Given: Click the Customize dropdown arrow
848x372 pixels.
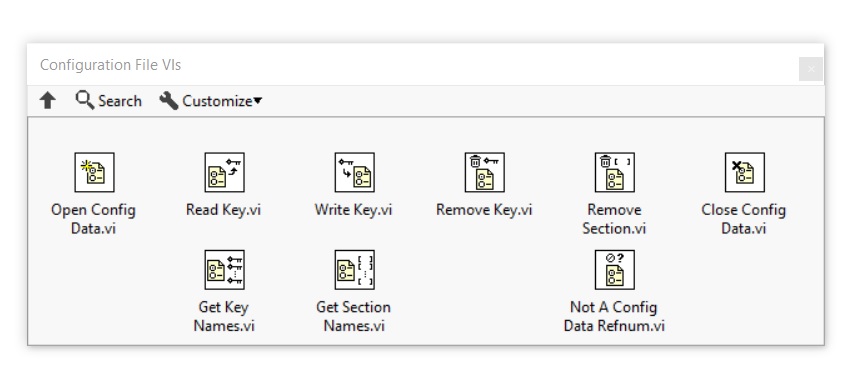Looking at the screenshot, I should pyautogui.click(x=257, y=100).
